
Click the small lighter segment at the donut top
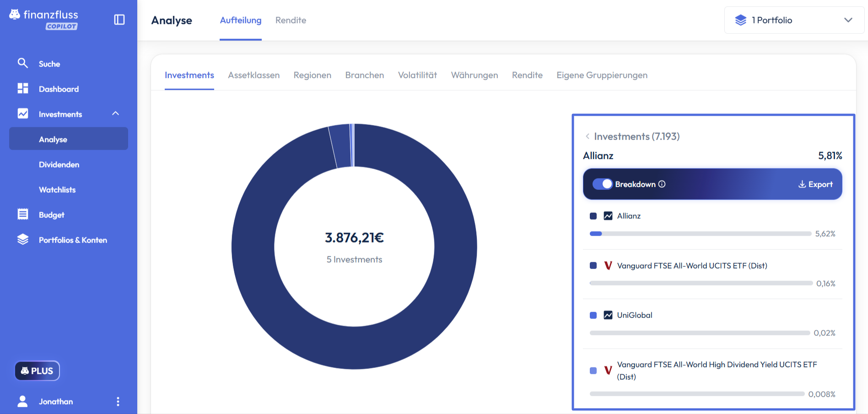(x=340, y=145)
